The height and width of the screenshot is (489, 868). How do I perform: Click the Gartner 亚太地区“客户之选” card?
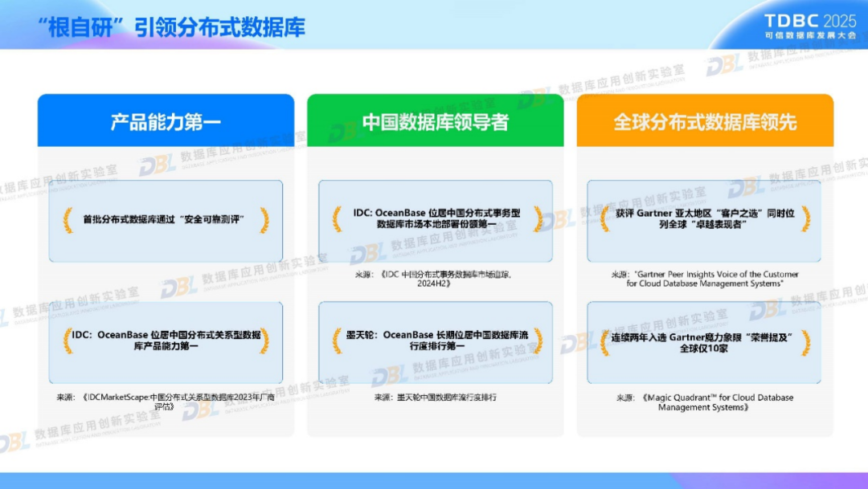point(704,221)
